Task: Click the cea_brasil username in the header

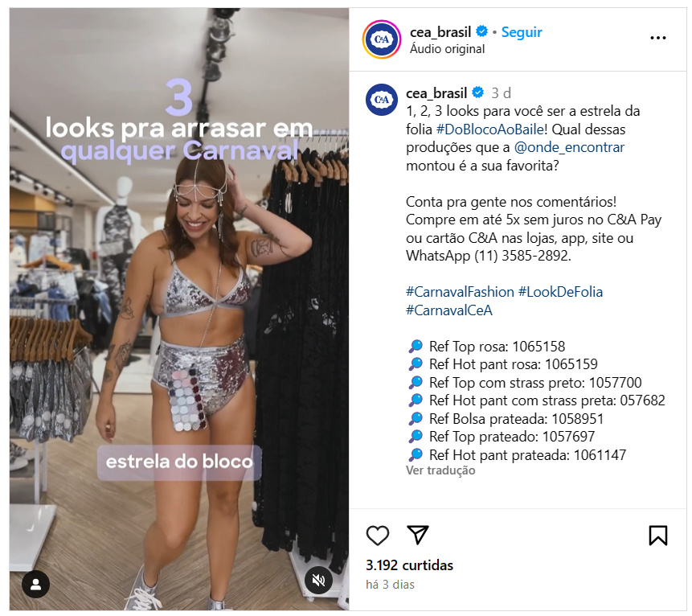Action: (440, 32)
